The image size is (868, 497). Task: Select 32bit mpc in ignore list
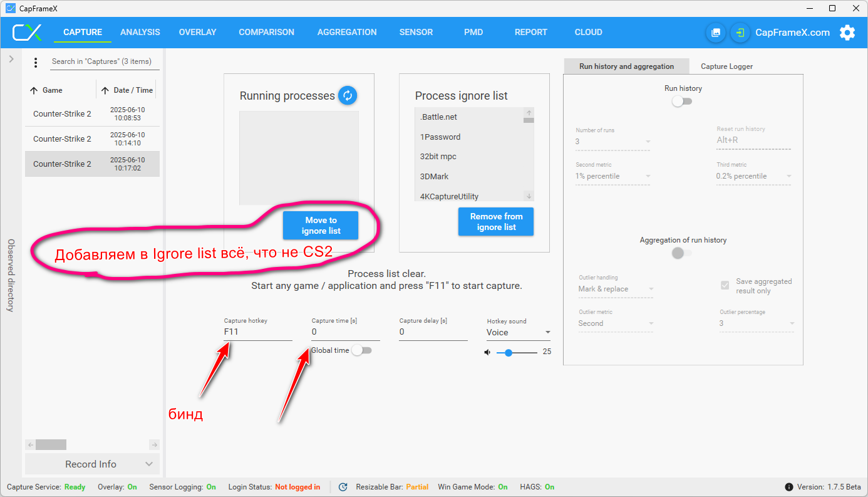(469, 157)
